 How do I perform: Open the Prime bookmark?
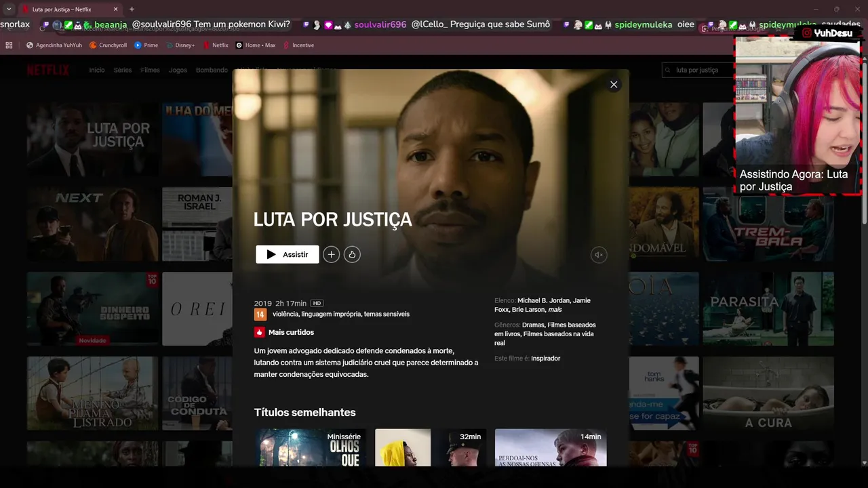pyautogui.click(x=146, y=45)
